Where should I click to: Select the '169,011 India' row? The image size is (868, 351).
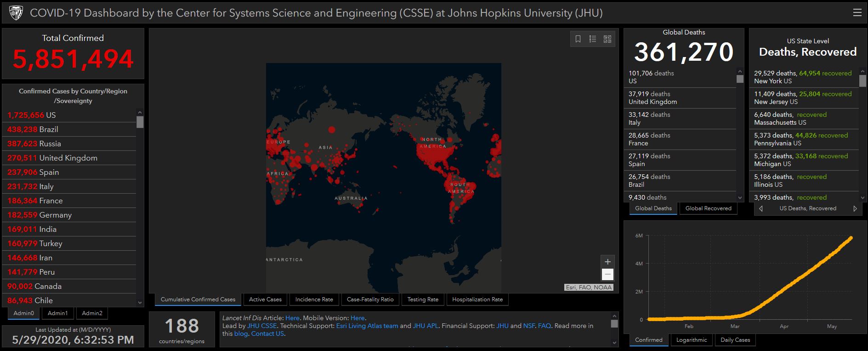pos(69,229)
